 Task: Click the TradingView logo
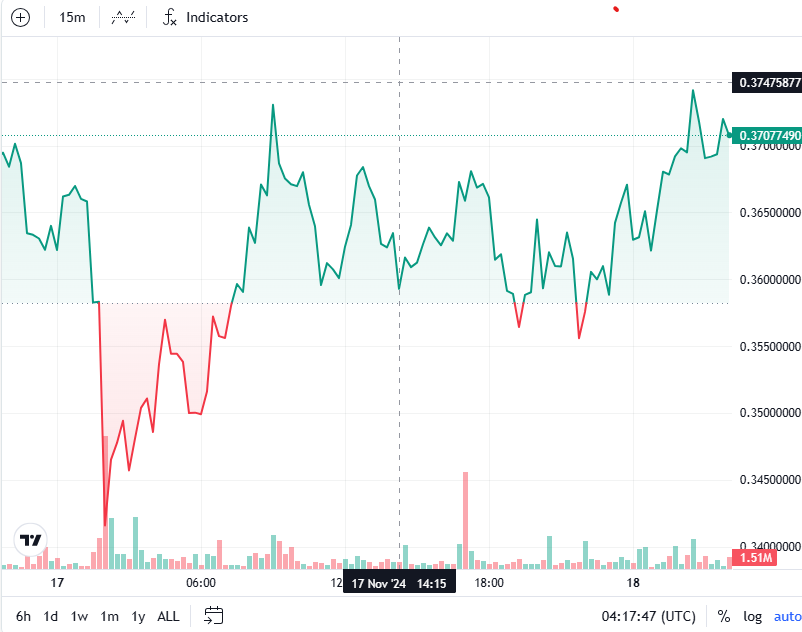pos(32,540)
